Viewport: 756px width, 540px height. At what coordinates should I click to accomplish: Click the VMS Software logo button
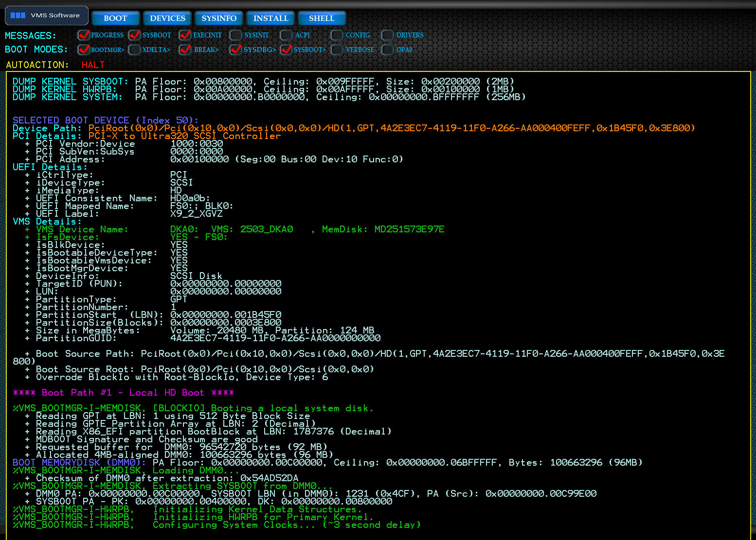click(47, 16)
